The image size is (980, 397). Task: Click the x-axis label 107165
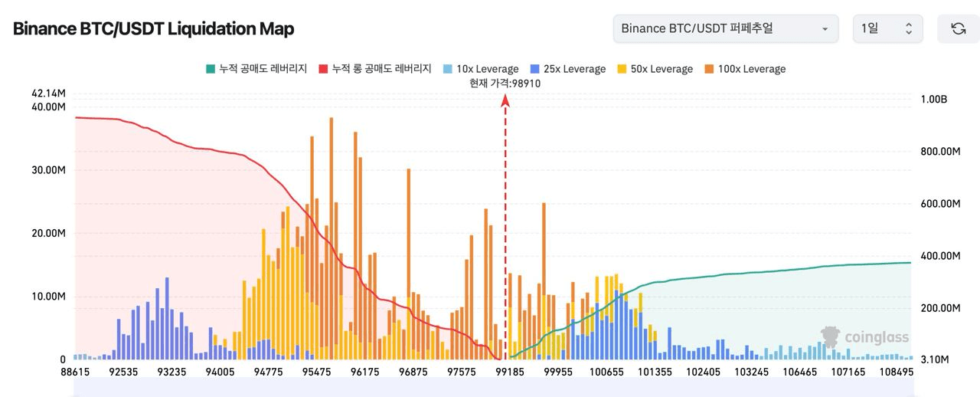point(848,372)
